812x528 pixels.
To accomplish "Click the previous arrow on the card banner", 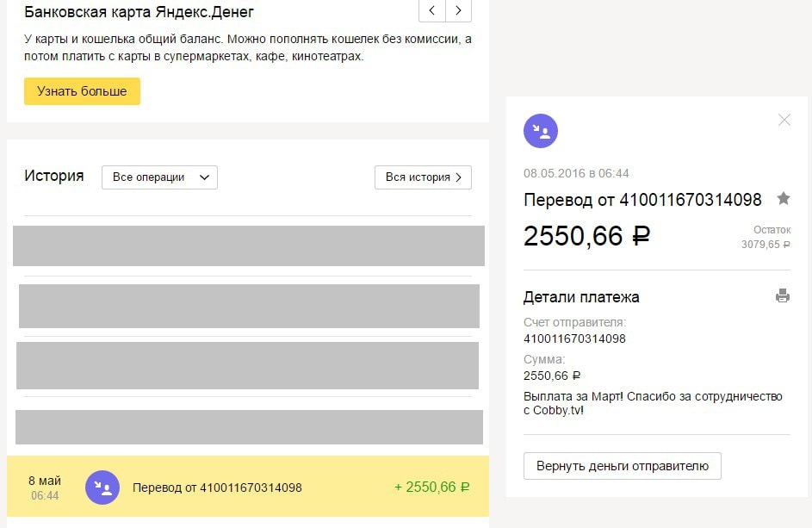I will (432, 10).
